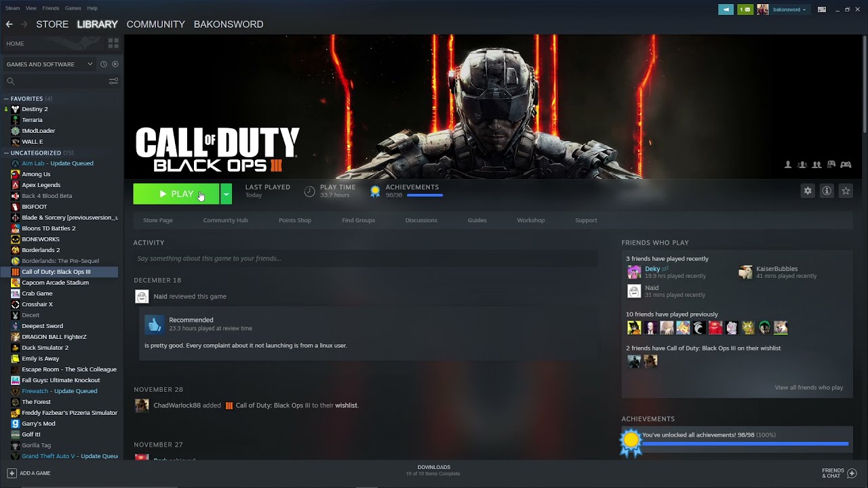Open the Games menu
This screenshot has height=488, width=868.
click(x=73, y=8)
